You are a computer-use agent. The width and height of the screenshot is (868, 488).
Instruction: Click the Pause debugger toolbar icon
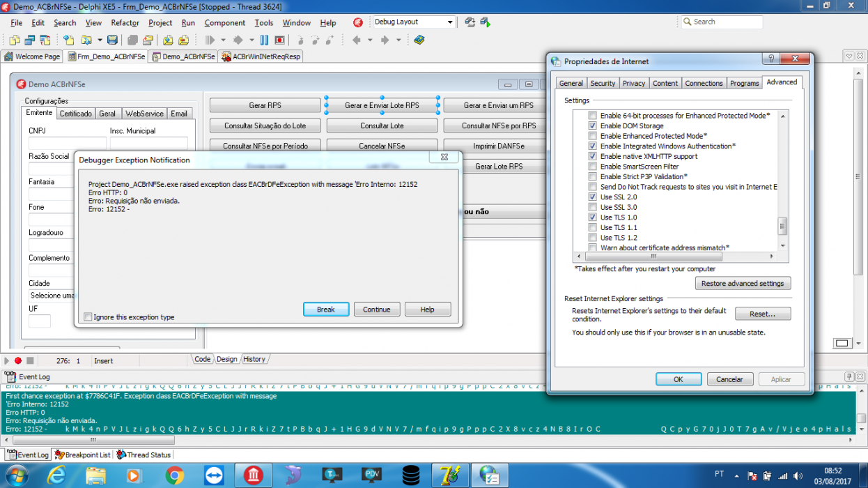(x=264, y=40)
